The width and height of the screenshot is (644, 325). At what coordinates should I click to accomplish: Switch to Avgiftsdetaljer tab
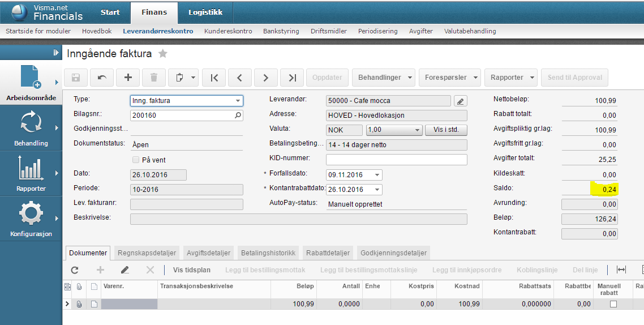(209, 253)
